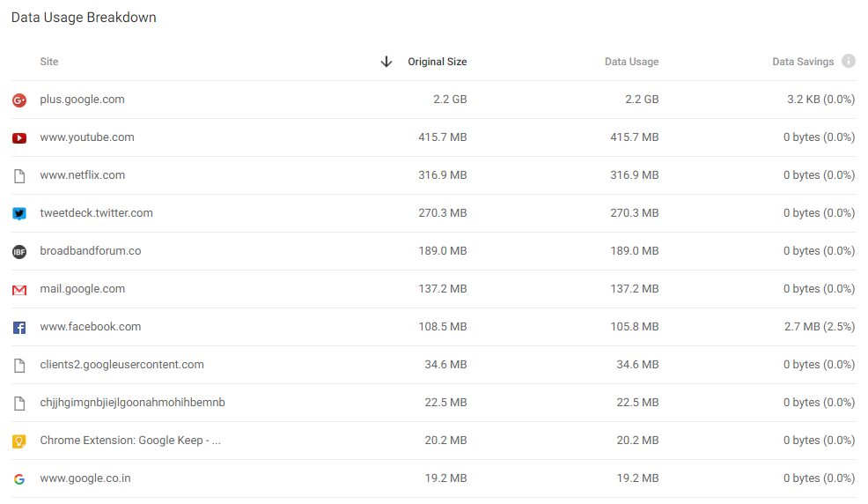This screenshot has height=504, width=868.
Task: Click the Google G favicon
Action: point(19,479)
